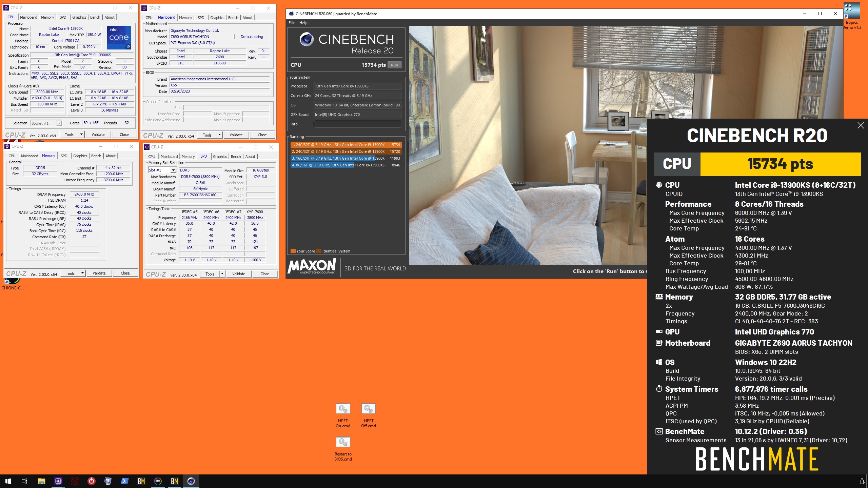Click the 15734 pts score in BenchMate panel
Image resolution: width=868 pixels, height=488 pixels.
coord(780,164)
